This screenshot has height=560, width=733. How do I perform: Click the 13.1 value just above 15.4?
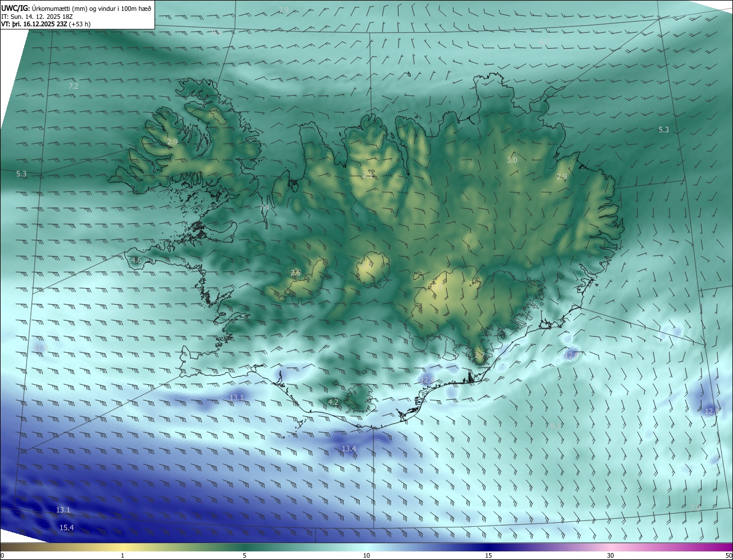[63, 510]
